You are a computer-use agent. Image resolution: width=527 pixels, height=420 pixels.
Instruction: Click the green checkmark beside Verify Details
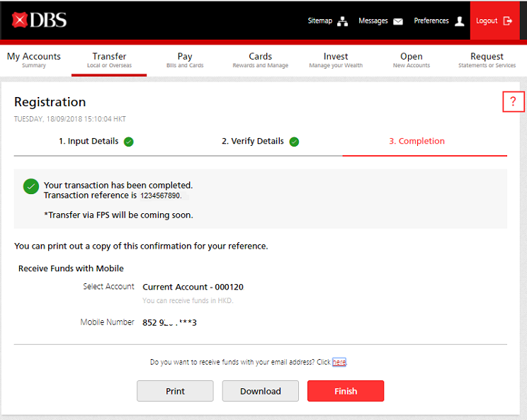pyautogui.click(x=294, y=142)
